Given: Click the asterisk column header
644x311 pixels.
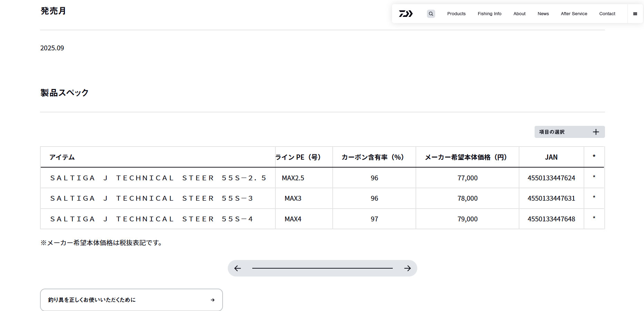Looking at the screenshot, I should click(x=594, y=157).
